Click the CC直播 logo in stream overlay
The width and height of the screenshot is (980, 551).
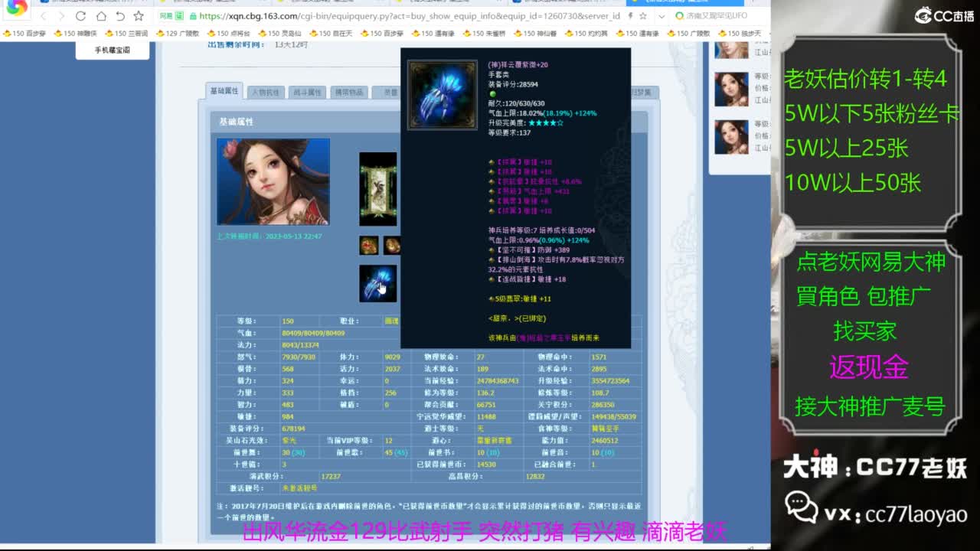(x=944, y=15)
